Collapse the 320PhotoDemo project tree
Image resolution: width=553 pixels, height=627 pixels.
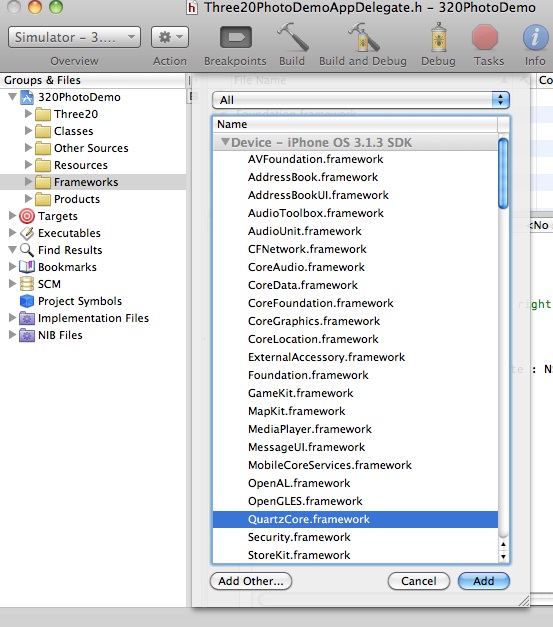coord(12,96)
